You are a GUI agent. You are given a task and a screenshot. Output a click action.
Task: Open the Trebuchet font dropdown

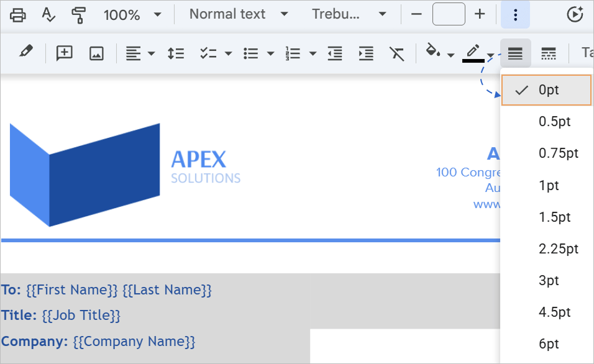point(349,14)
